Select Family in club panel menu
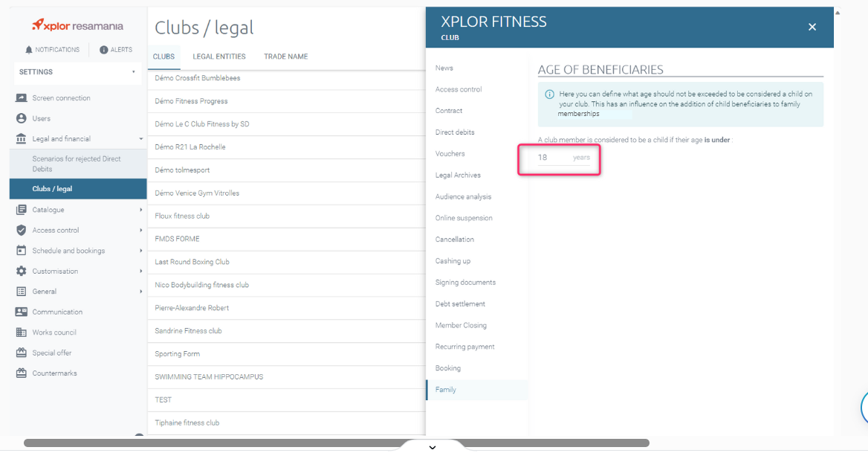This screenshot has height=453, width=868. (x=476, y=390)
